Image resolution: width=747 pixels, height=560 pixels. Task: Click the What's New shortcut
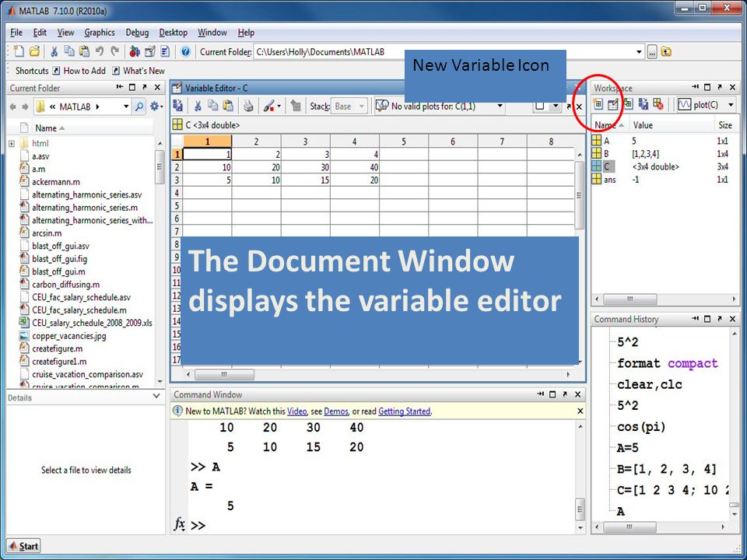coord(139,71)
